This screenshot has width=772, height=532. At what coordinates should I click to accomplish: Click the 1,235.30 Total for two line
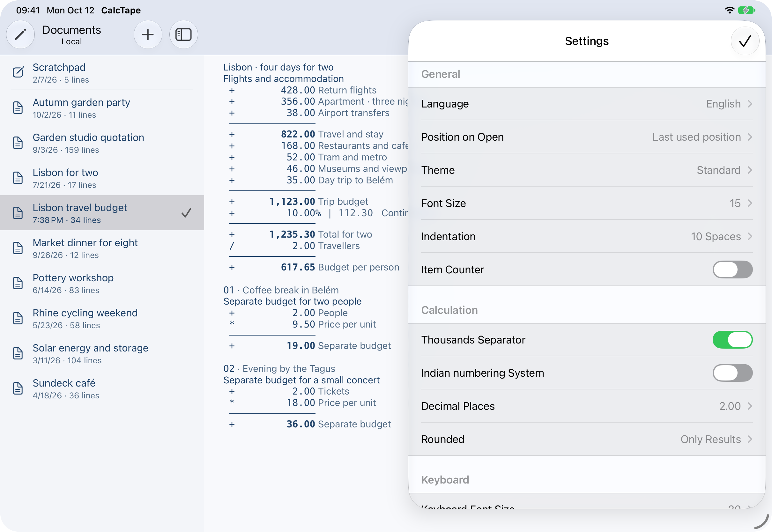pos(300,235)
